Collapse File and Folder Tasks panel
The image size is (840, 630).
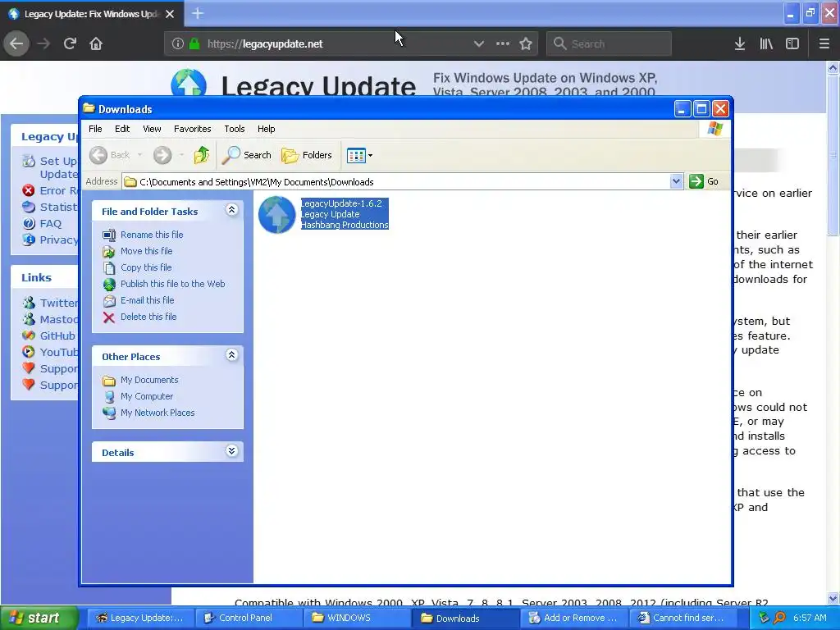(231, 210)
